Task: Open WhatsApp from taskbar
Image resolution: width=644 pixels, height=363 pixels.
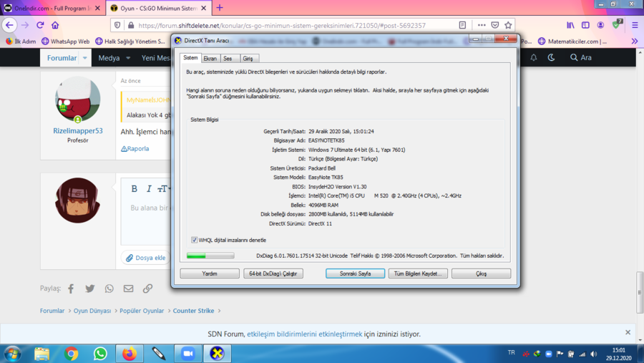Action: (x=99, y=354)
